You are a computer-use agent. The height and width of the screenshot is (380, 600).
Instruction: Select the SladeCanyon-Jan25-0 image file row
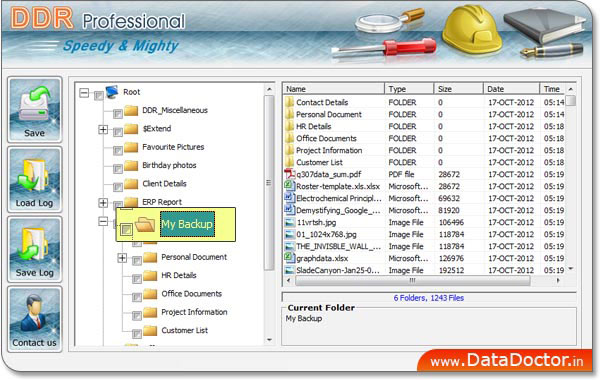[x=425, y=270]
